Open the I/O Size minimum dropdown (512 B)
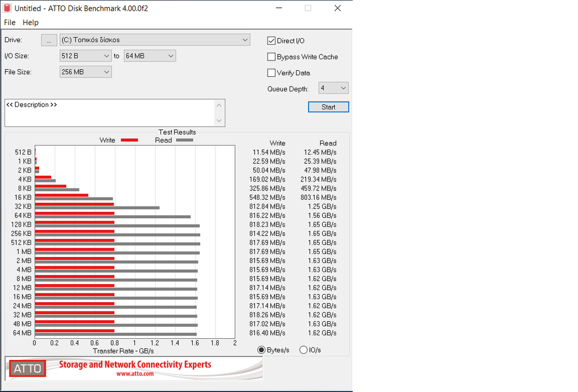The height and width of the screenshot is (392, 578). coord(85,56)
